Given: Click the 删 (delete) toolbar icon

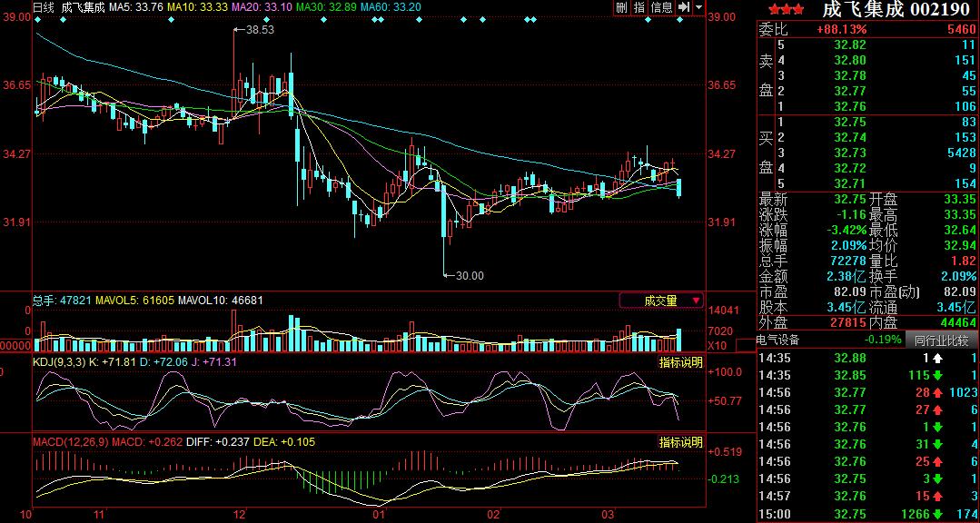Looking at the screenshot, I should pos(621,7).
